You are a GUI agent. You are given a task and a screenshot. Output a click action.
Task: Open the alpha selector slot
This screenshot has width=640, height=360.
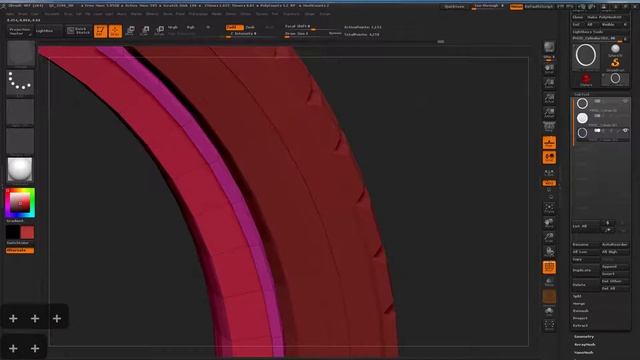tap(20, 113)
